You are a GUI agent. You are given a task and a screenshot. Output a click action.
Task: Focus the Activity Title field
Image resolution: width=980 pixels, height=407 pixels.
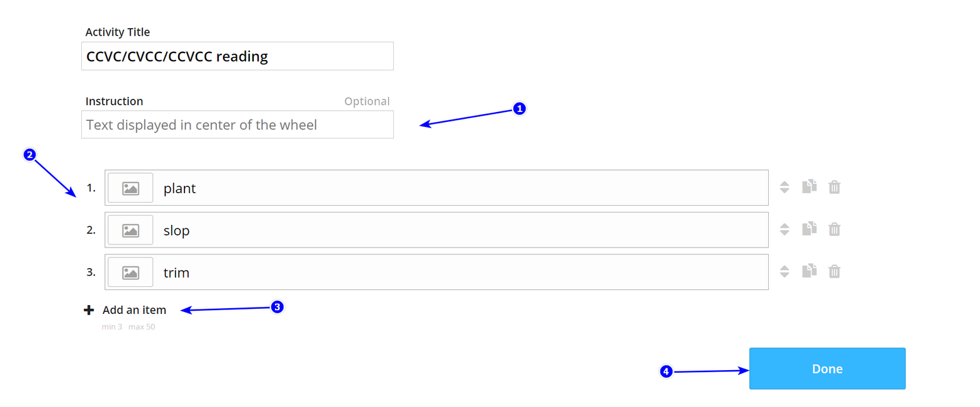tap(237, 56)
